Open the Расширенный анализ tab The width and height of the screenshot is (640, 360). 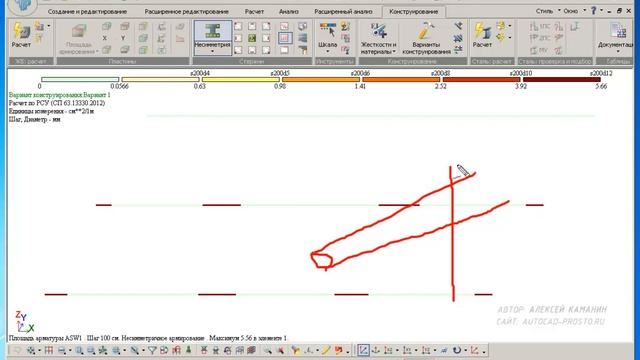(x=343, y=11)
